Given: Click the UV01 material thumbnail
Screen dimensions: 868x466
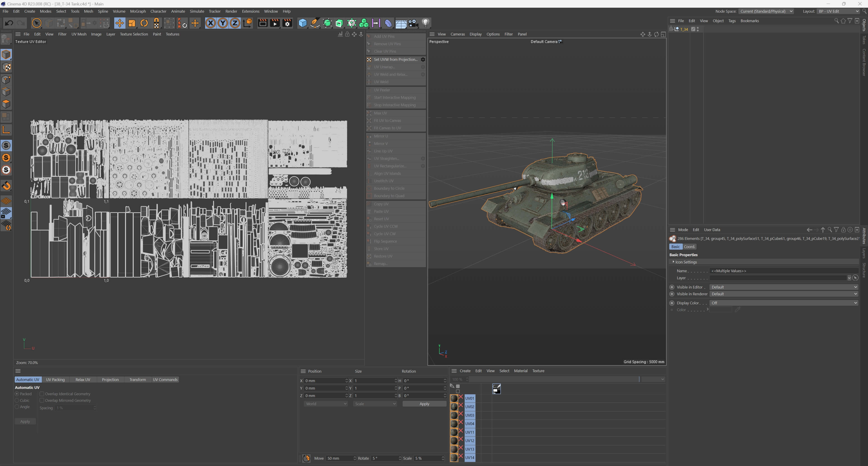Looking at the screenshot, I should (454, 398).
